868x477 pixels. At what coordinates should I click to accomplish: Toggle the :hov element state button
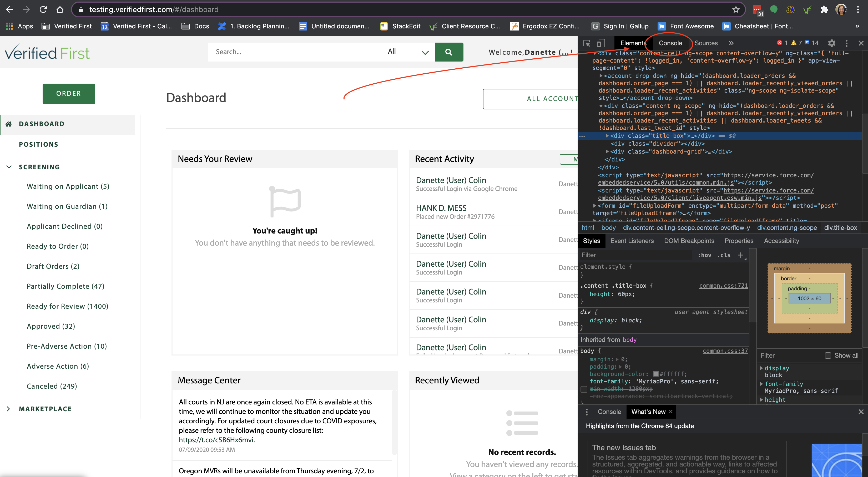click(705, 255)
